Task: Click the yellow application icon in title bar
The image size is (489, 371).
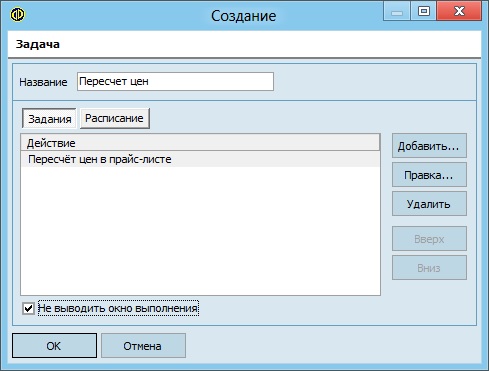Action: [17, 15]
